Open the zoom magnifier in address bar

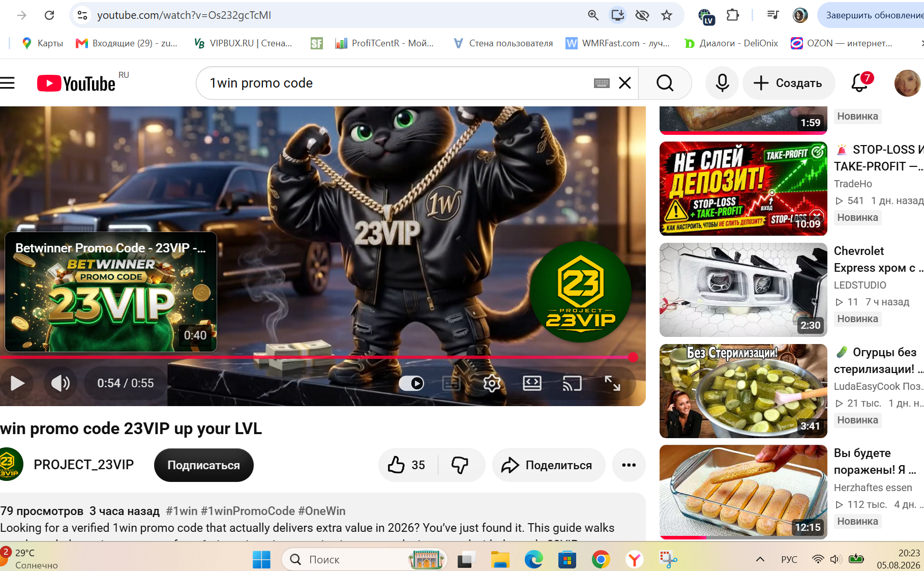(x=593, y=15)
